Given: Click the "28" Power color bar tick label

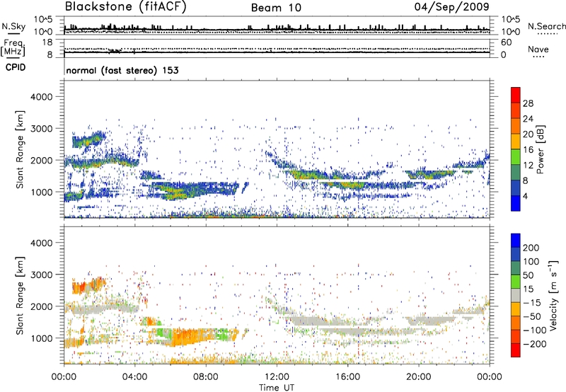Looking at the screenshot, I should tap(528, 103).
